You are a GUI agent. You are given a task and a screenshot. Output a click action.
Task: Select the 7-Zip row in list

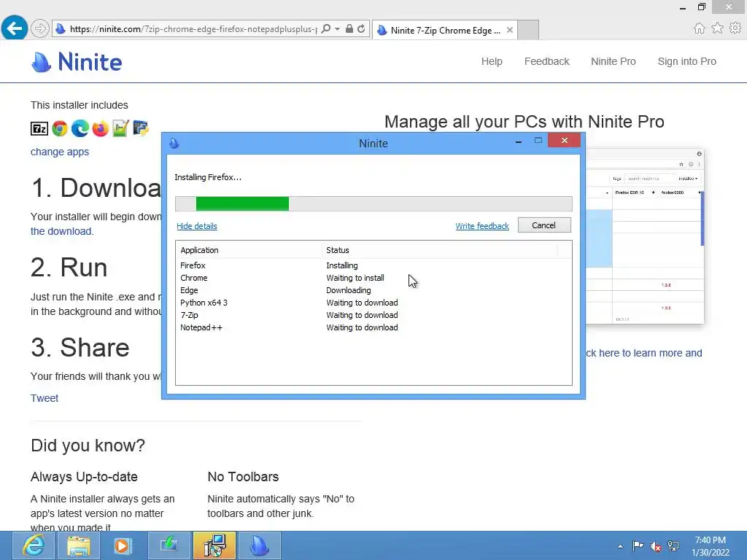click(373, 315)
